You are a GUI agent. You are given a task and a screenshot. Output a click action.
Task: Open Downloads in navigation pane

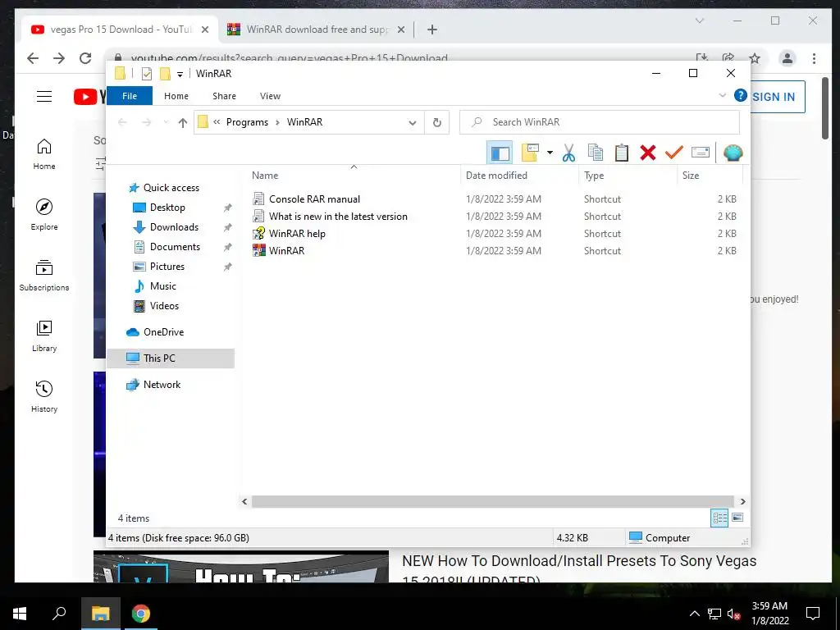click(174, 227)
